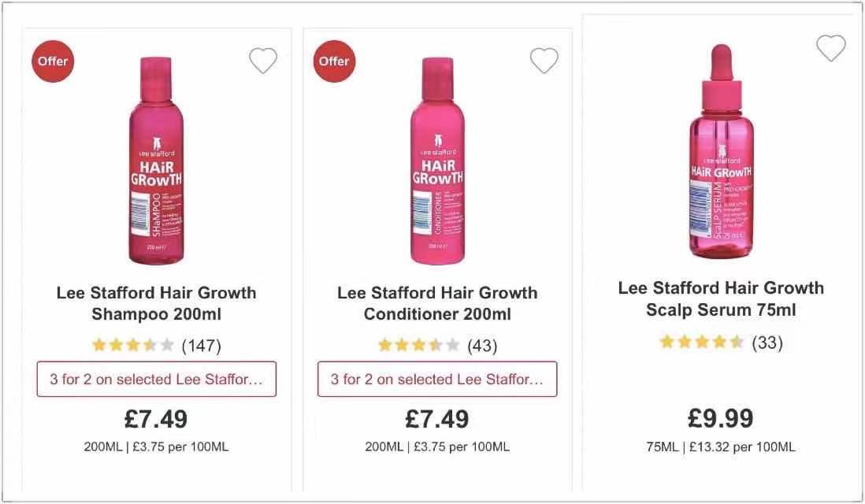The height and width of the screenshot is (504, 865).
Task: Click the Offer badge on Conditioner card
Action: (333, 61)
